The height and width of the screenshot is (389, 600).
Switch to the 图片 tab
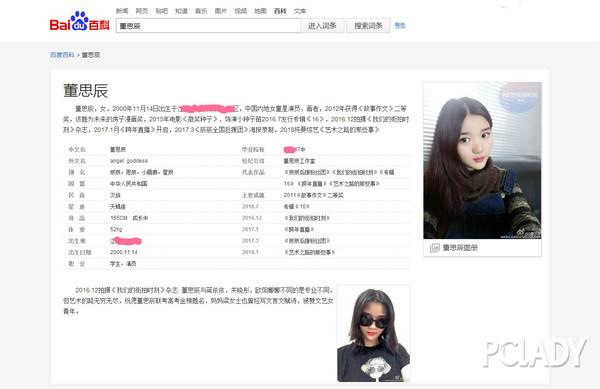click(x=221, y=11)
